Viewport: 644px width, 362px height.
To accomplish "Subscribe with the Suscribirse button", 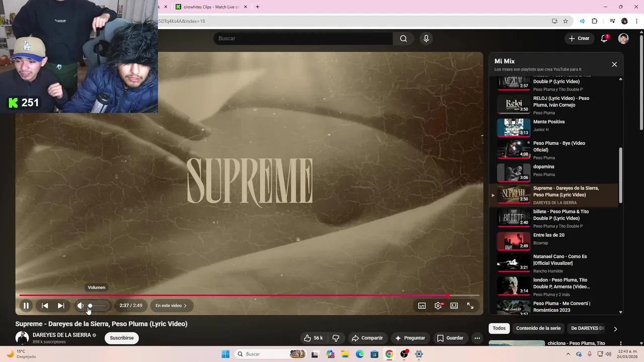I will 122,338.
